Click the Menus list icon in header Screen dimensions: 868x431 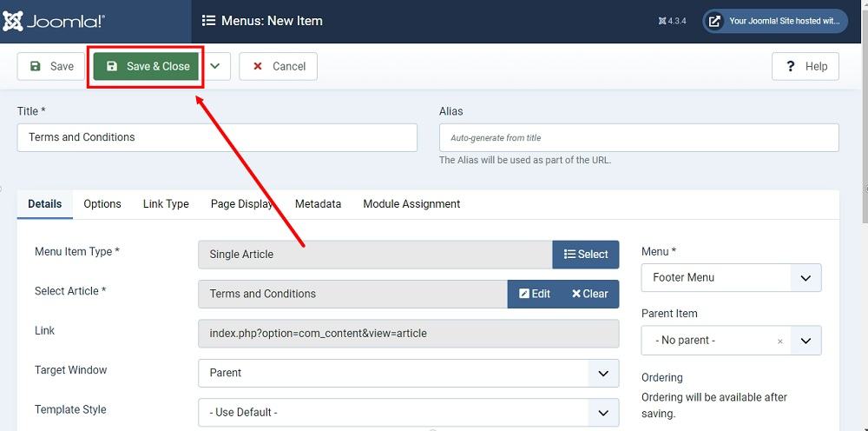point(208,21)
